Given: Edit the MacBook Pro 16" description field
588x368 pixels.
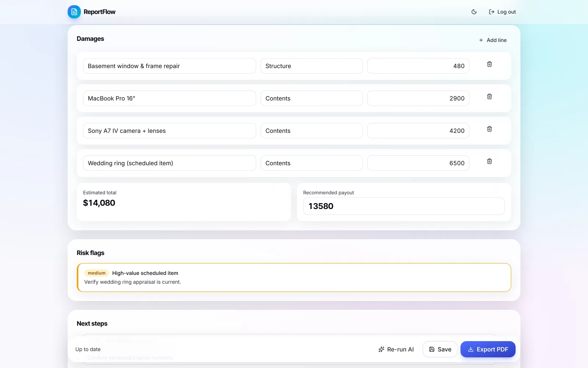Looking at the screenshot, I should (x=169, y=98).
